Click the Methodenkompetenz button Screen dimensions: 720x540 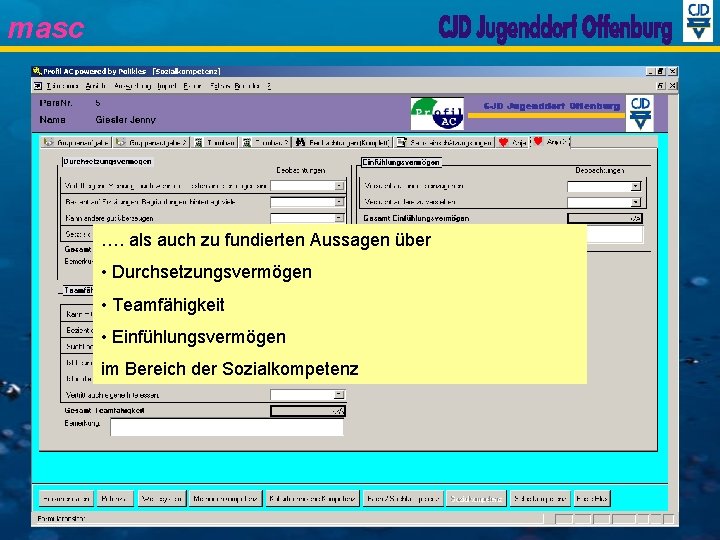225,499
